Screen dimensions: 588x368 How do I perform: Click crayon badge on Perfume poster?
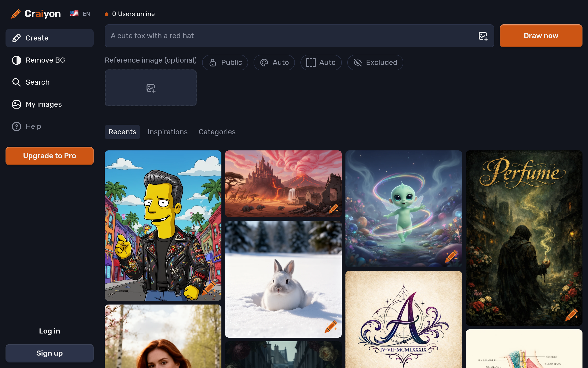pos(571,315)
